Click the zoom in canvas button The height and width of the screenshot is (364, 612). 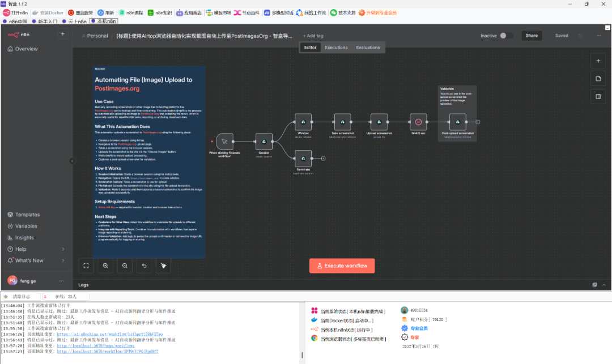coord(105,266)
